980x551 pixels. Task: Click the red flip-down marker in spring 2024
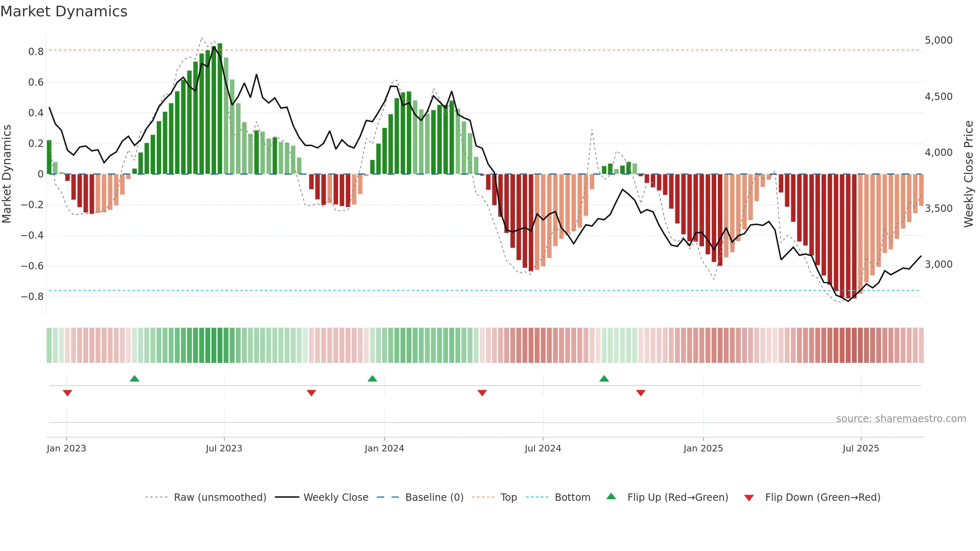[482, 393]
